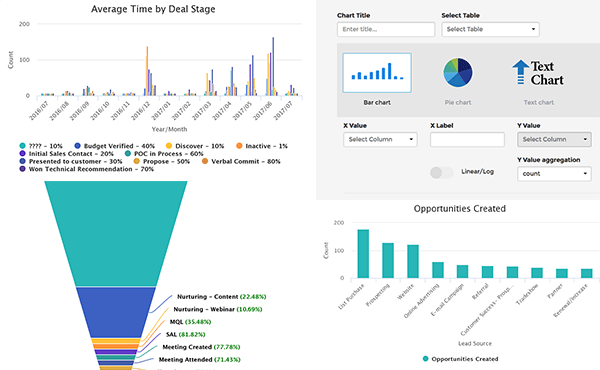Select the Bar chart type icon
This screenshot has width=600, height=370.
click(x=377, y=73)
